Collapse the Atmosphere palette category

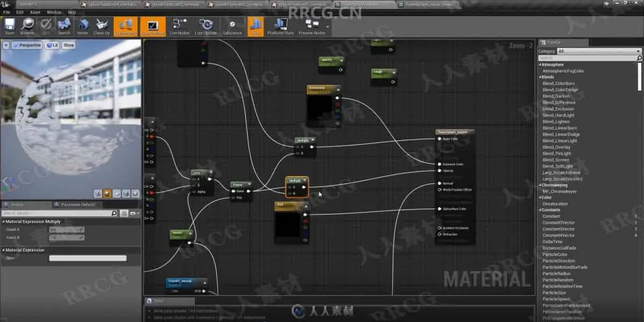coord(540,64)
